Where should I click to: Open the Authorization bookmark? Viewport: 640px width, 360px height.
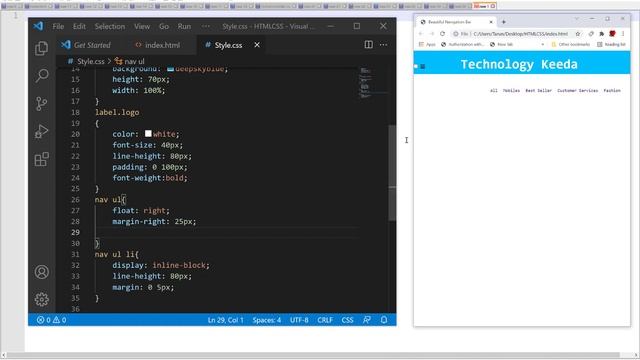(x=462, y=44)
